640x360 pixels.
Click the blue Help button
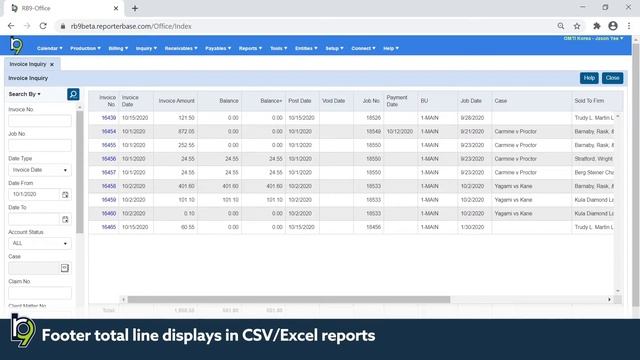(589, 78)
